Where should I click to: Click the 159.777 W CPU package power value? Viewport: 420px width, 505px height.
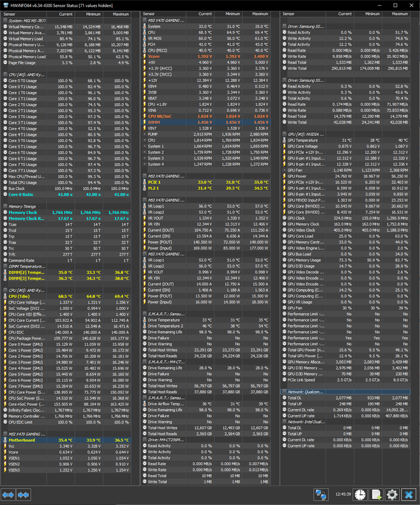[63, 338]
